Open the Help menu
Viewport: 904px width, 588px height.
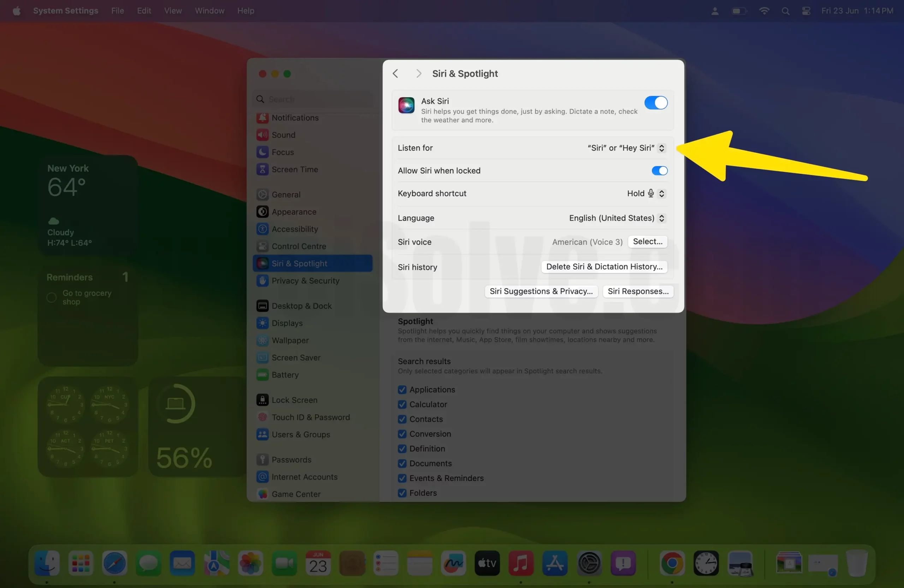(x=245, y=11)
